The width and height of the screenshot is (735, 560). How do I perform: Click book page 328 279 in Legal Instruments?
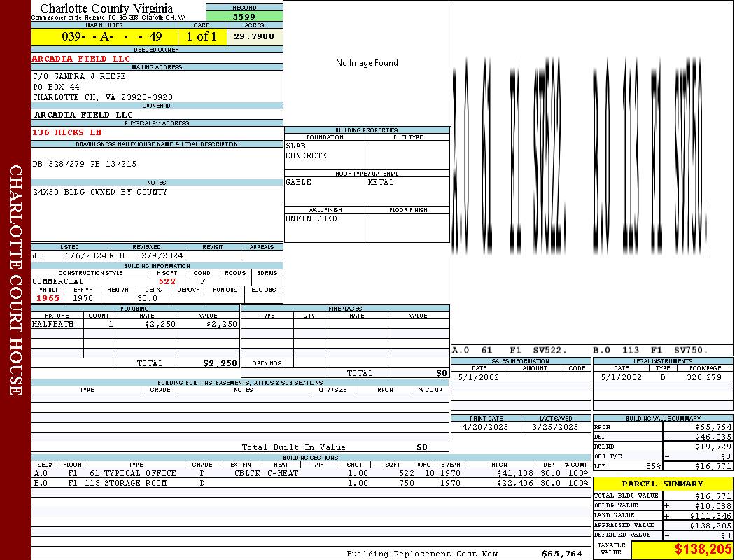point(703,377)
